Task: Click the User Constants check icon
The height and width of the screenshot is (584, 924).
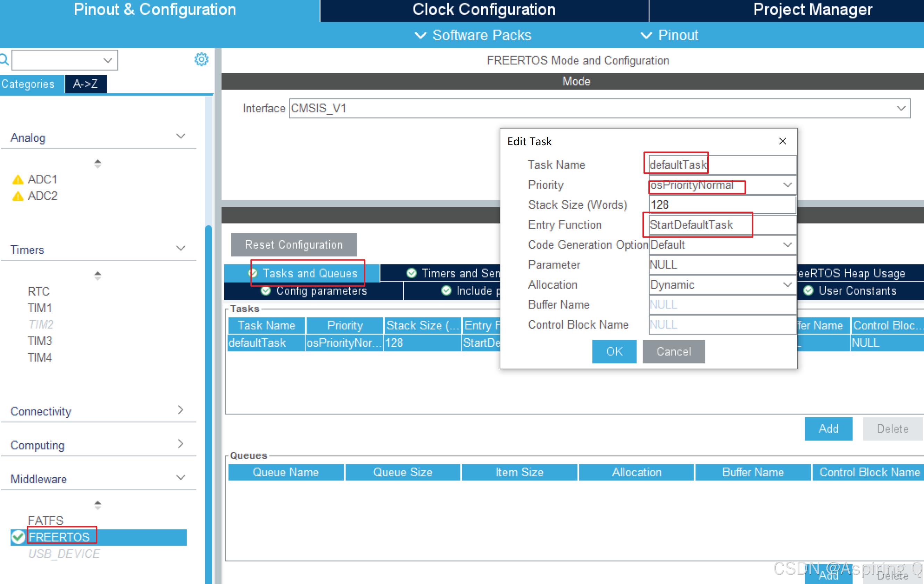Action: (808, 291)
